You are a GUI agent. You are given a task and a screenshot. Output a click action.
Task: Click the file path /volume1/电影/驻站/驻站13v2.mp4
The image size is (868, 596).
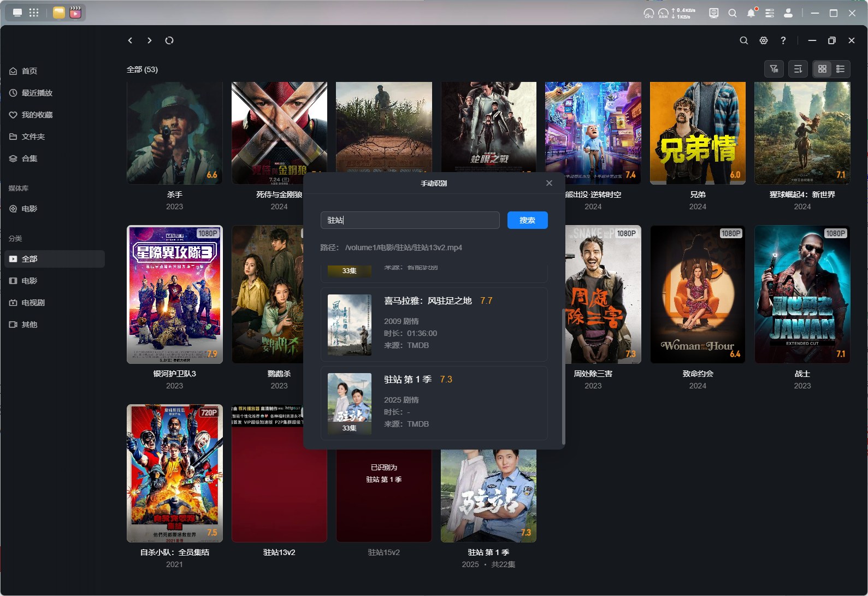(404, 247)
